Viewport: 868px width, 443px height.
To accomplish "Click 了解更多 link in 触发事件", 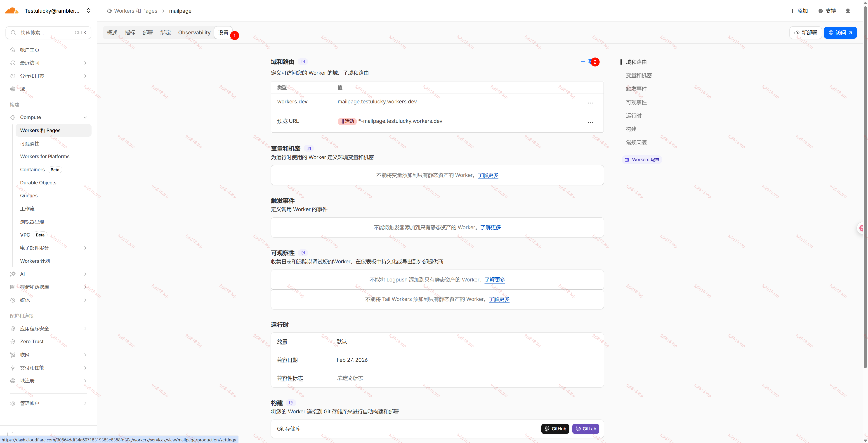I will 491,227.
